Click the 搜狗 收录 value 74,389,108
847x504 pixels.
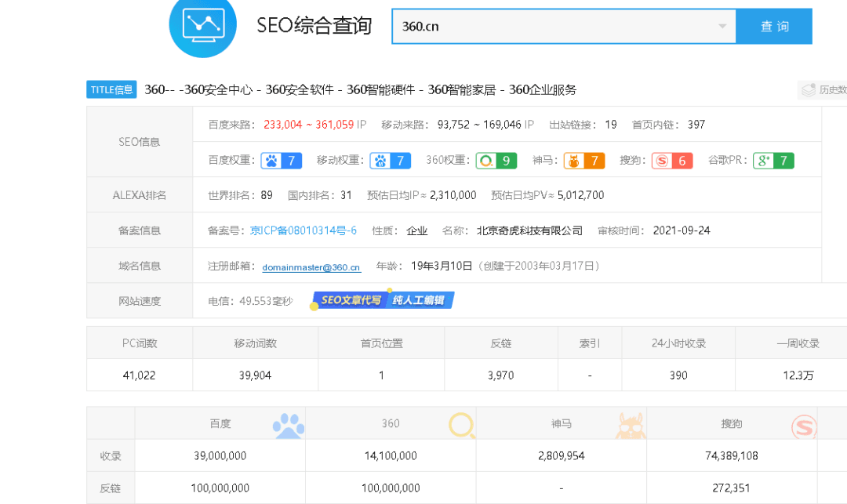point(732,456)
